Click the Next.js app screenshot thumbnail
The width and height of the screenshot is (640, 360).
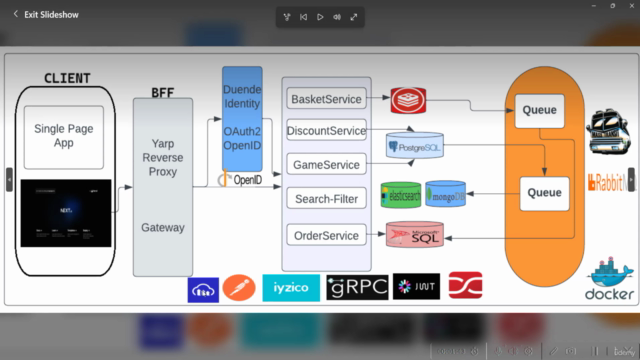coord(66,213)
